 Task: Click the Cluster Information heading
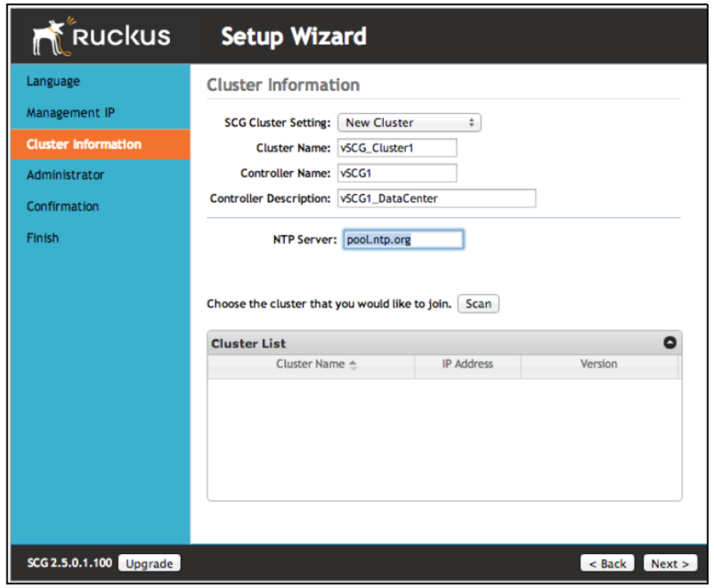pos(283,85)
